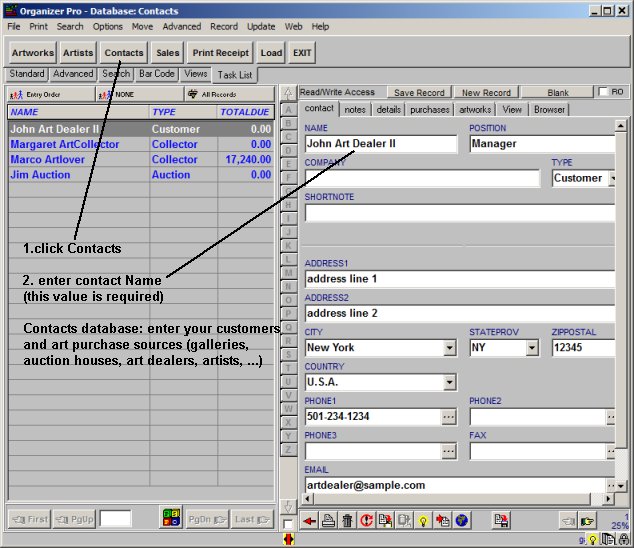Click the COMPANY input field
The image size is (634, 548).
[423, 178]
